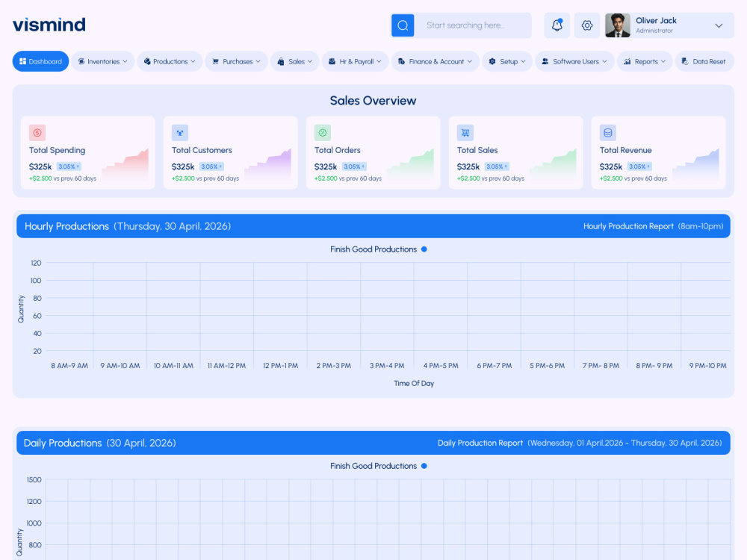
Task: Expand the Reports chevron
Action: [663, 61]
